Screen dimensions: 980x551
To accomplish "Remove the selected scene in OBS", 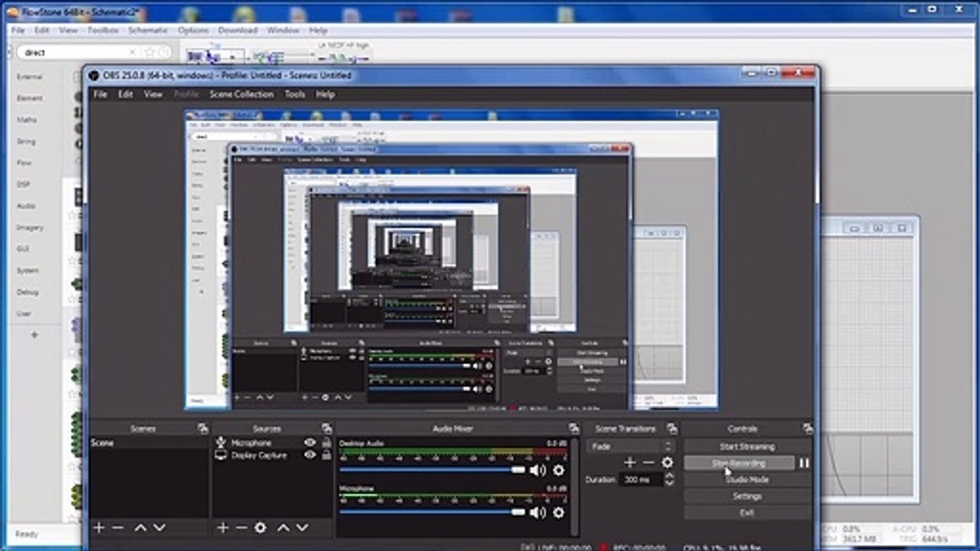I will coord(117,527).
